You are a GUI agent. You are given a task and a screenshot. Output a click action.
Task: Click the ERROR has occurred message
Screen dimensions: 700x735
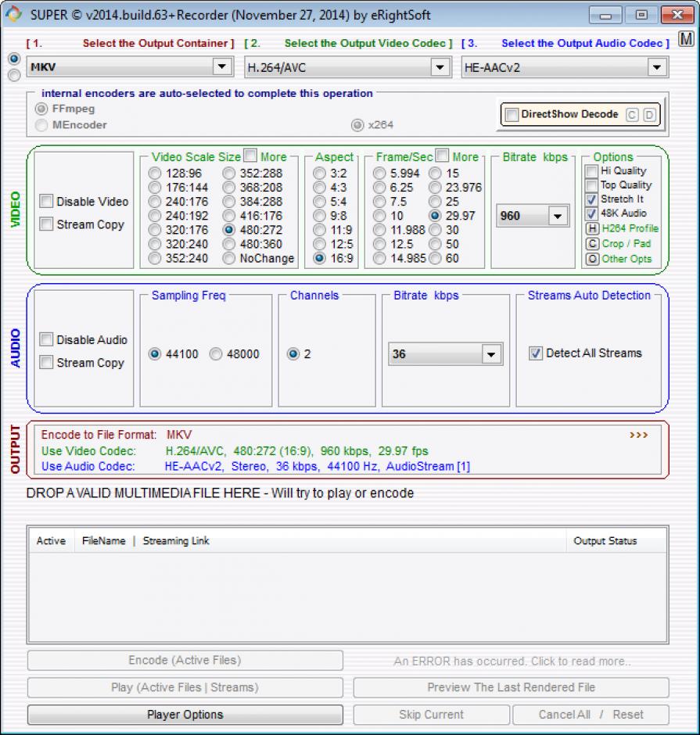tap(512, 661)
